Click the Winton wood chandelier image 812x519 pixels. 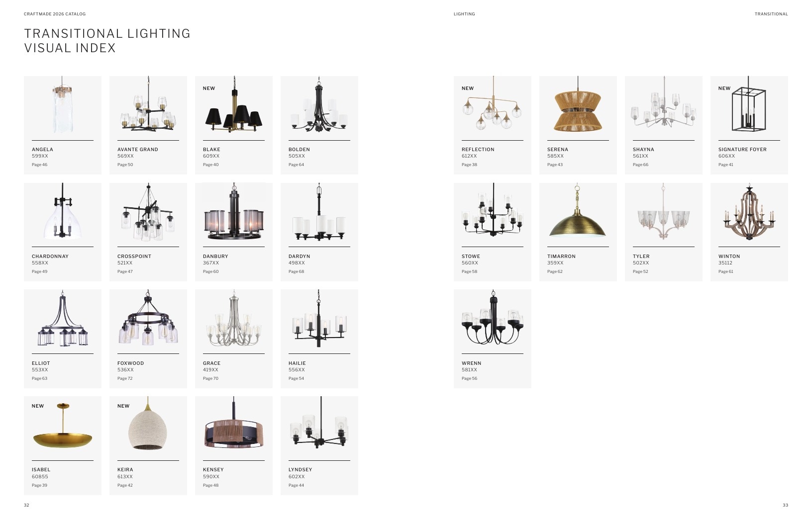(749, 212)
